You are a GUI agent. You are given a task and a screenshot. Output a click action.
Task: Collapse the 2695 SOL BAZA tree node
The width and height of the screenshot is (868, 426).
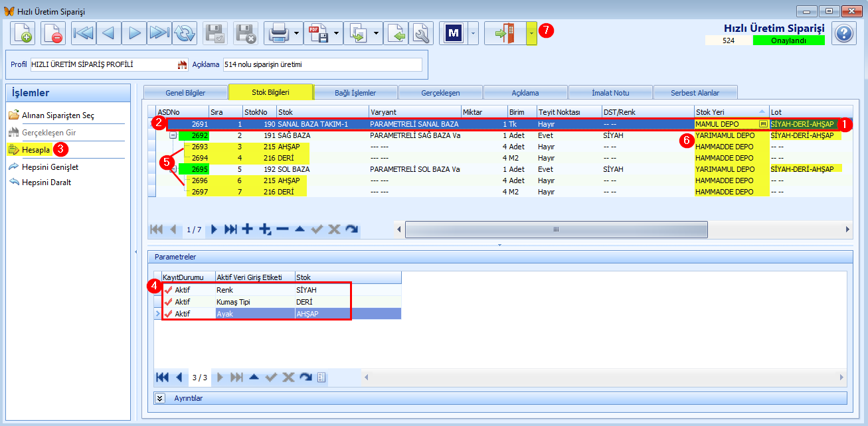173,169
